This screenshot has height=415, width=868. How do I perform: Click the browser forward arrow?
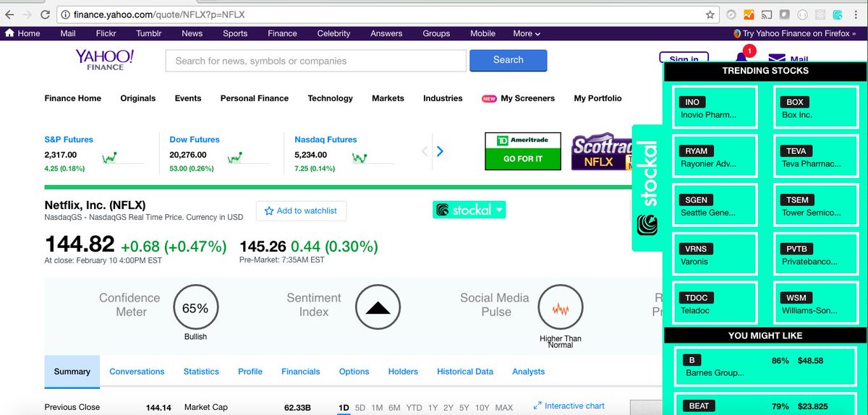tap(27, 14)
